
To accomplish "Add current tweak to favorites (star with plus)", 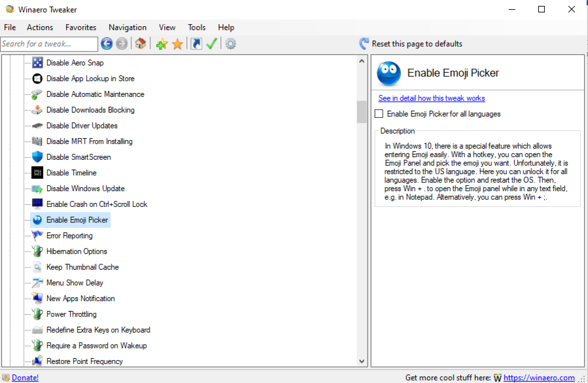I will pos(162,44).
